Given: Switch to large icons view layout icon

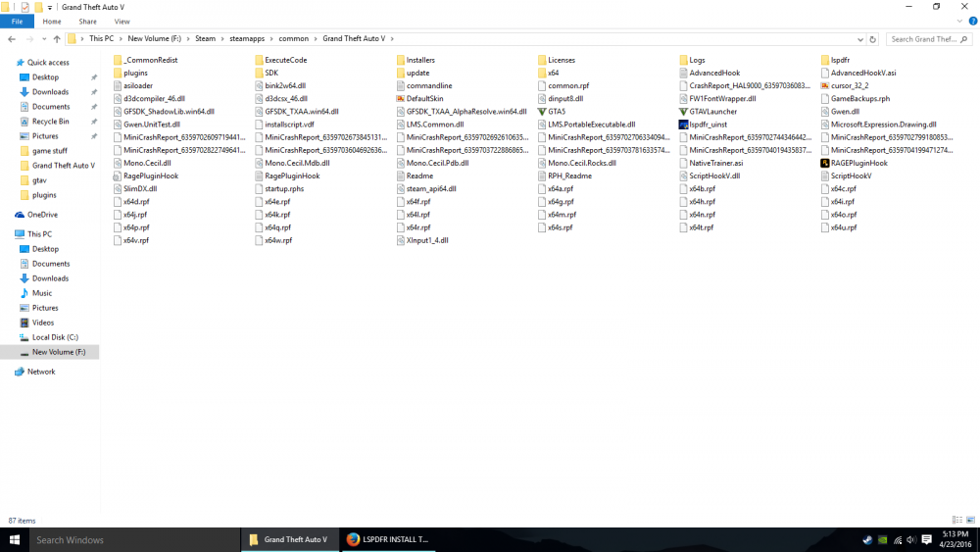Looking at the screenshot, I should [970, 520].
